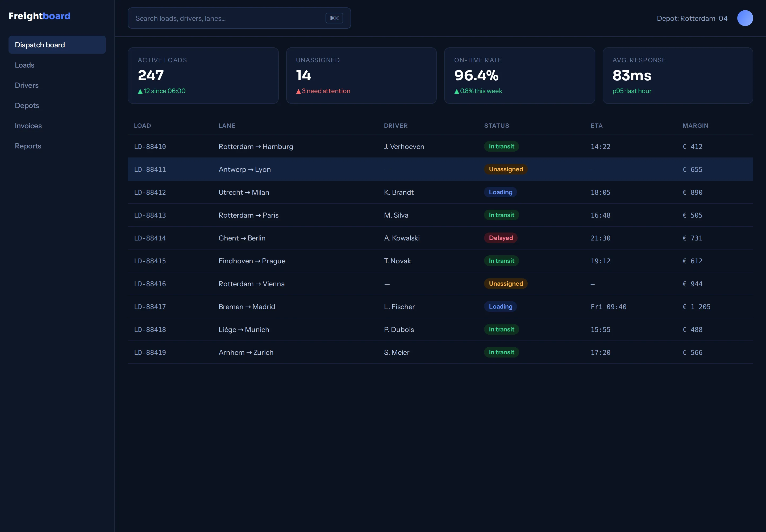766x532 pixels.
Task: Open the Dispatch board sidebar item
Action: point(57,45)
